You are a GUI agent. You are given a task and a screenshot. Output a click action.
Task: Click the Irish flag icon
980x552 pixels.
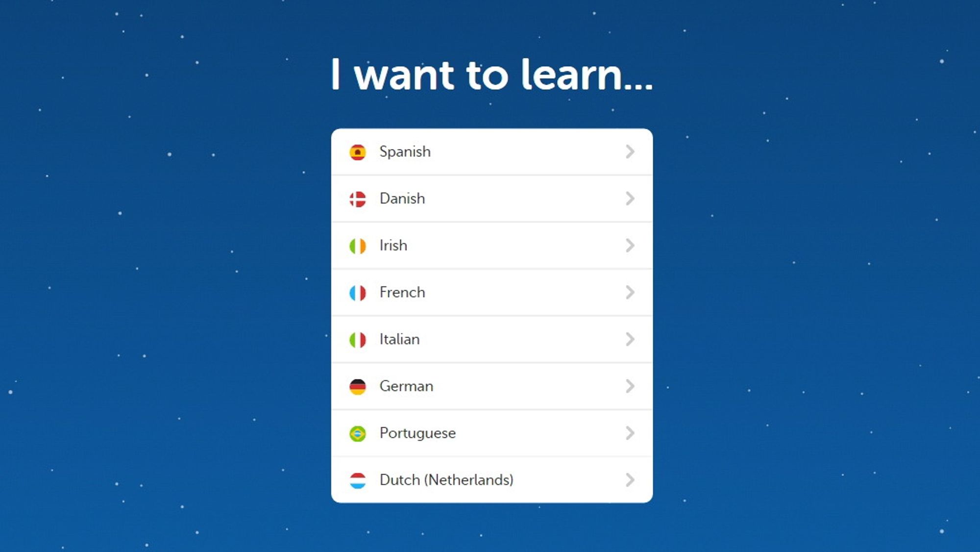pyautogui.click(x=357, y=245)
